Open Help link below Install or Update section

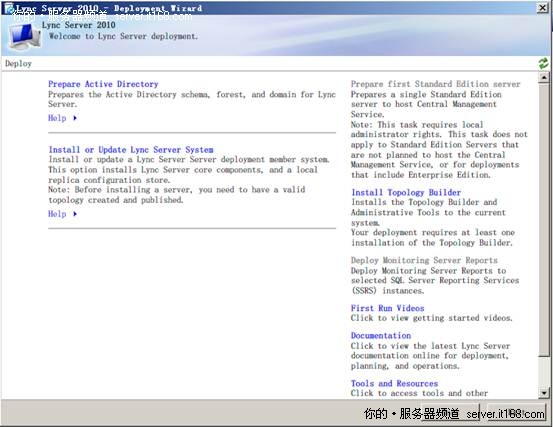(x=57, y=214)
